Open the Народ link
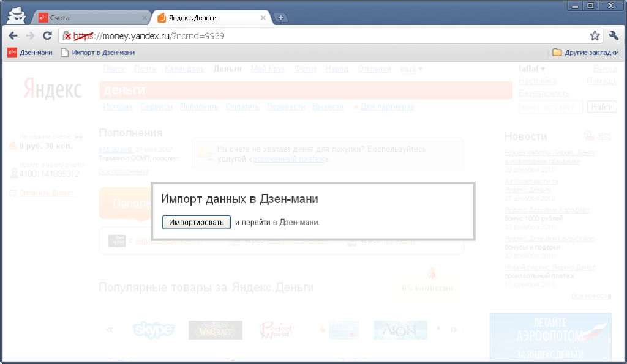This screenshot has width=627, height=364. 337,69
